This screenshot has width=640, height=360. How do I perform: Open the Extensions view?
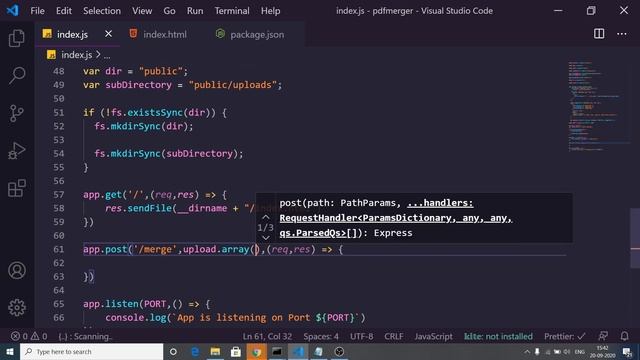click(x=17, y=188)
